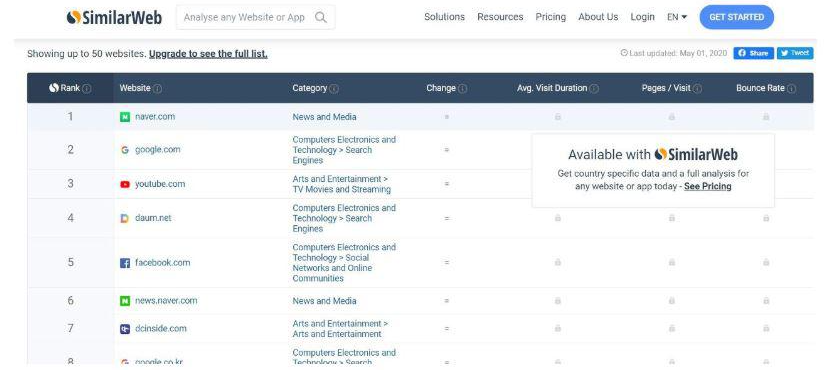This screenshot has width=840, height=370.
Task: Open the naver.com website link
Action: pos(155,117)
